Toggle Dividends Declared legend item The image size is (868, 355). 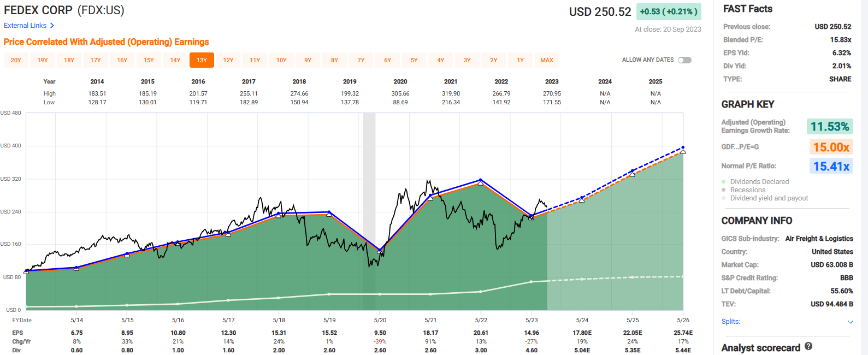(x=754, y=181)
